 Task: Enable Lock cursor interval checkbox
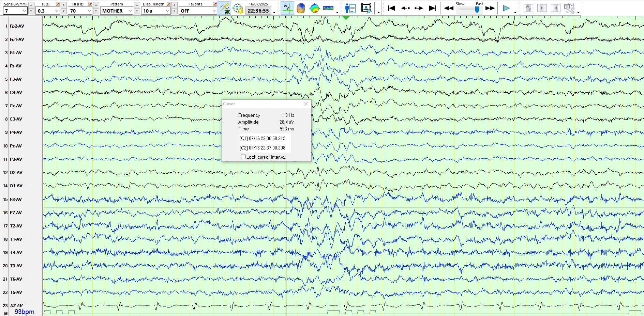coord(243,157)
